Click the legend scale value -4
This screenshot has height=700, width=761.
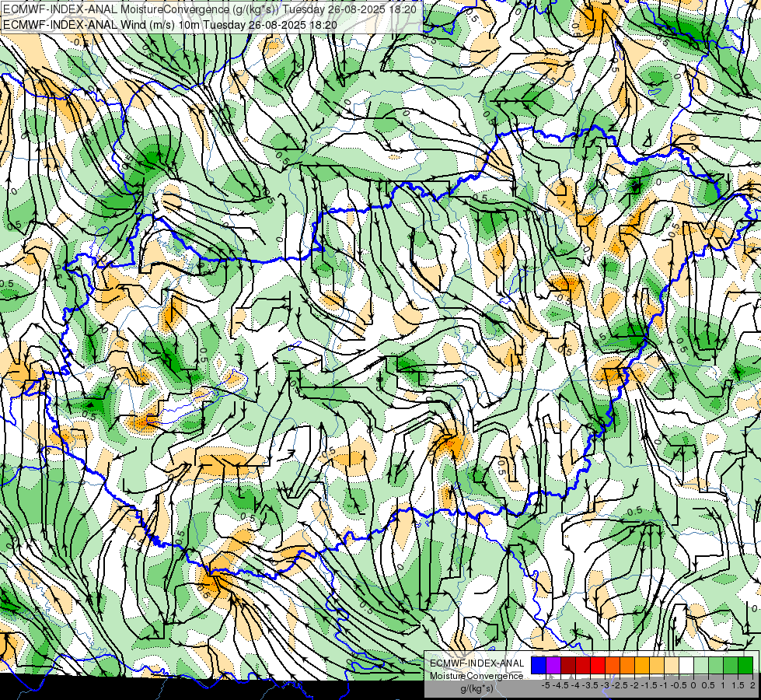pos(575,685)
